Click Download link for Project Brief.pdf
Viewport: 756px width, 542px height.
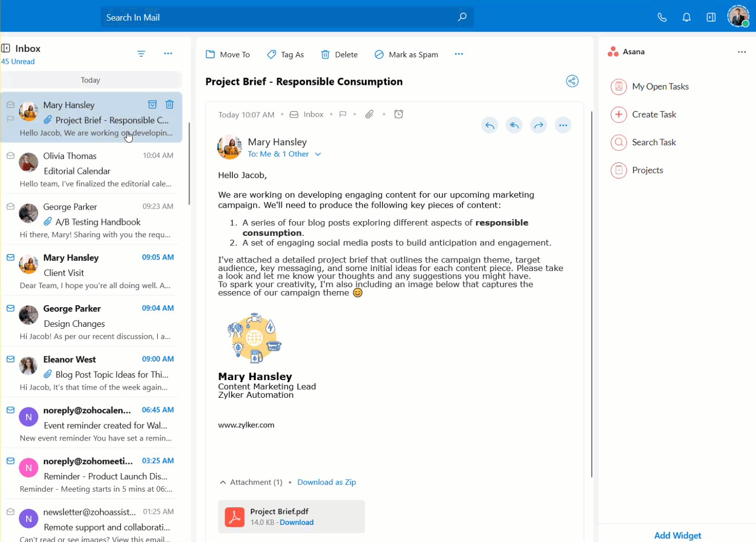click(x=297, y=522)
